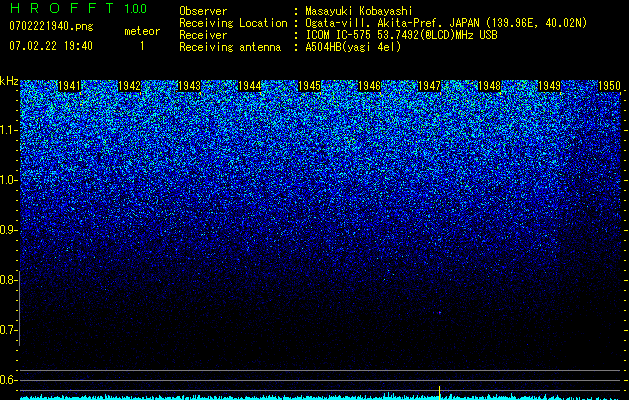Click the 1942 time marker

[x=130, y=86]
